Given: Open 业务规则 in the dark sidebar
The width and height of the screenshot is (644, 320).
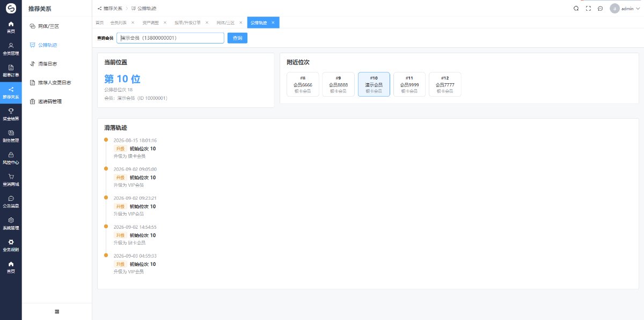Looking at the screenshot, I should pyautogui.click(x=11, y=245).
